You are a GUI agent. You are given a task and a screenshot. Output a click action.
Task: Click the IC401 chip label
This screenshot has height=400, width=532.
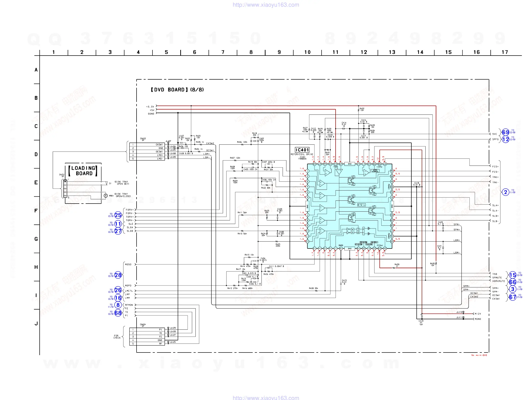302,150
